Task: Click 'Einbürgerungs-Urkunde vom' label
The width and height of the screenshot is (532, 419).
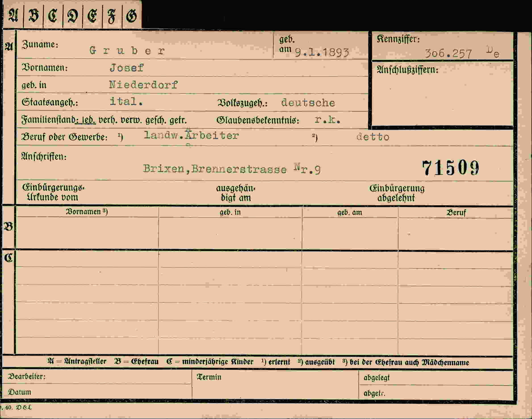Action: pos(53,192)
